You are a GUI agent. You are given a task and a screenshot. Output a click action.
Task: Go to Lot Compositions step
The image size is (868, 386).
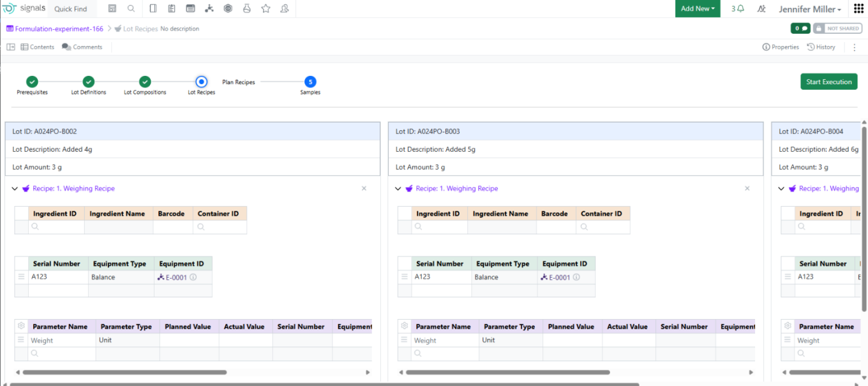pyautogui.click(x=145, y=82)
